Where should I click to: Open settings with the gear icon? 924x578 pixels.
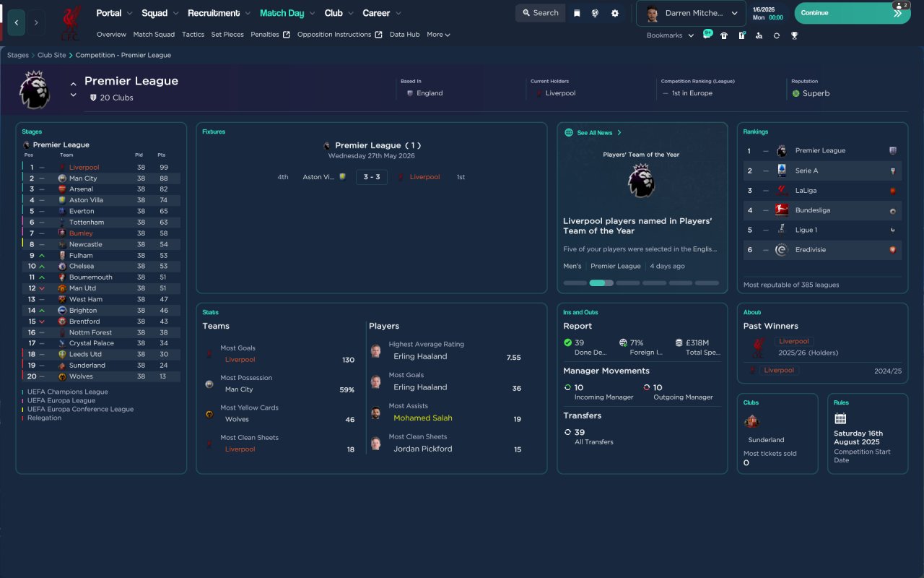(615, 13)
